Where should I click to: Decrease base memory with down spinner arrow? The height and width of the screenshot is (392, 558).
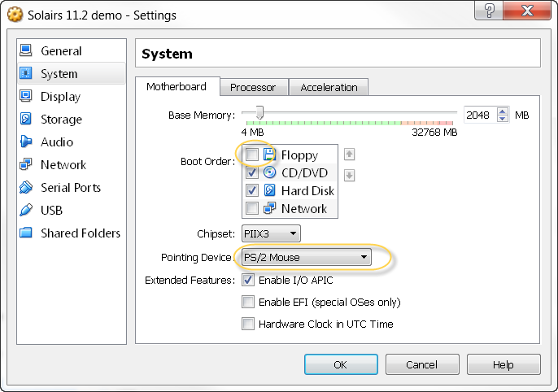click(x=503, y=119)
